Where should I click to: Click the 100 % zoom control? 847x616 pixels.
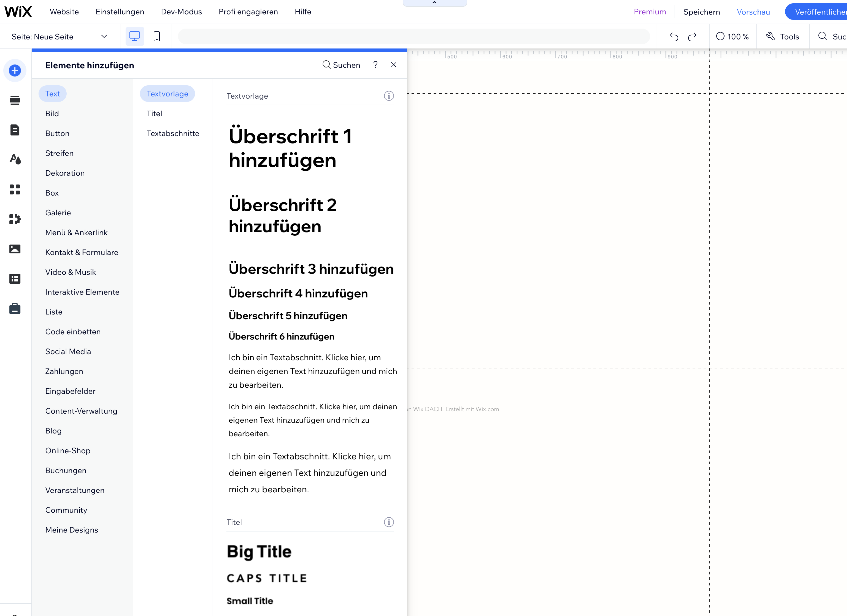coord(732,37)
